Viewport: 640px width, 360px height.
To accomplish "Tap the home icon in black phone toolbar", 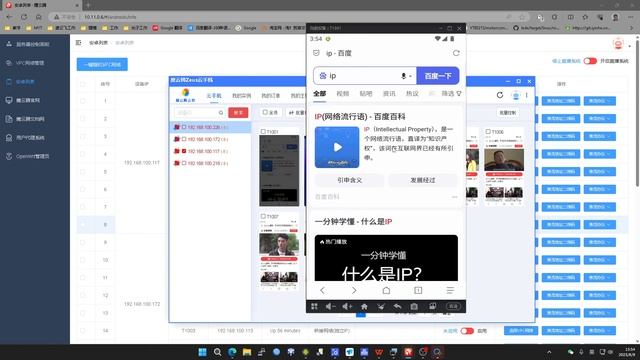I will [x=364, y=306].
